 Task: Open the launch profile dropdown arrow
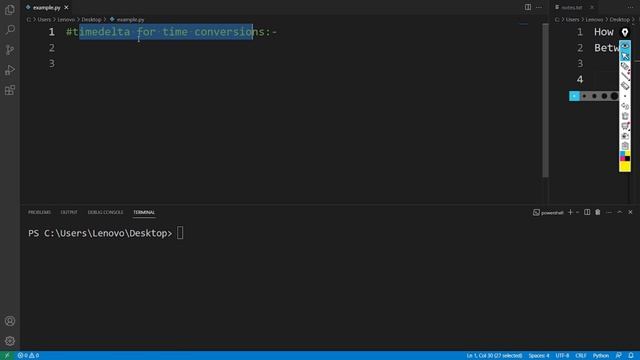(577, 212)
